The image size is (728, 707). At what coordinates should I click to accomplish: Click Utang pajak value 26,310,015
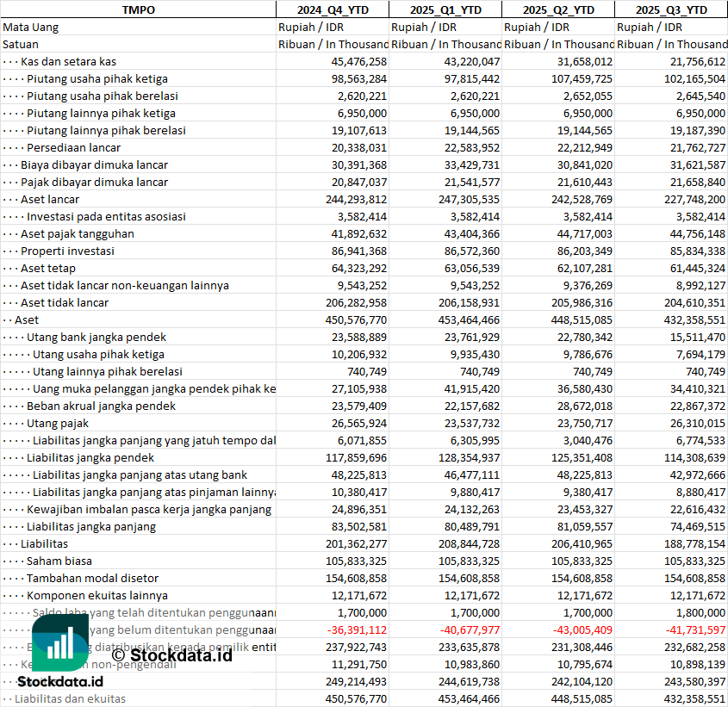pos(697,424)
